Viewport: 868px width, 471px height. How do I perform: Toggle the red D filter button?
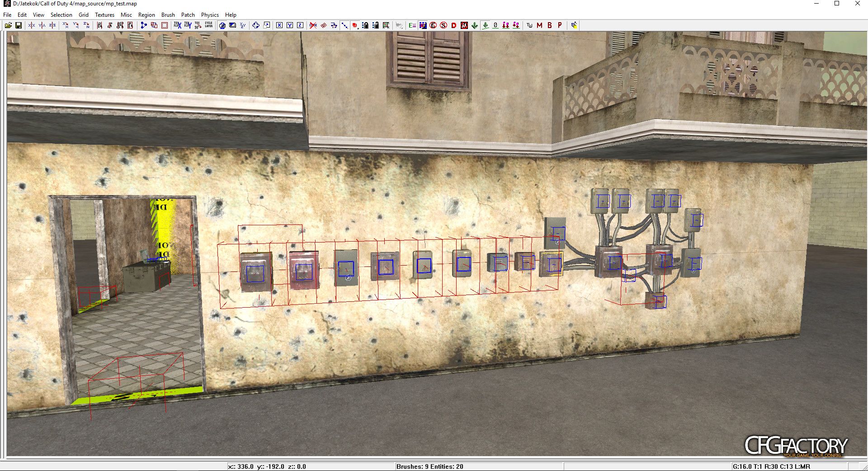pos(454,25)
